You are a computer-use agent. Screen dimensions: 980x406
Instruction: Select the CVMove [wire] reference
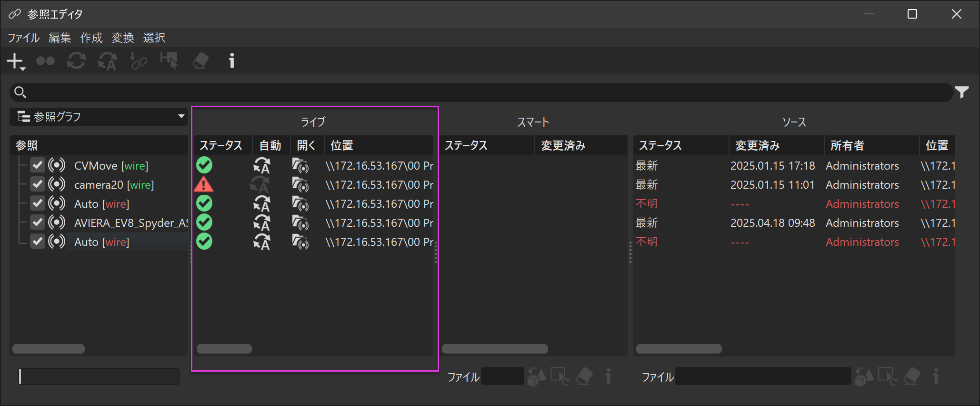111,165
